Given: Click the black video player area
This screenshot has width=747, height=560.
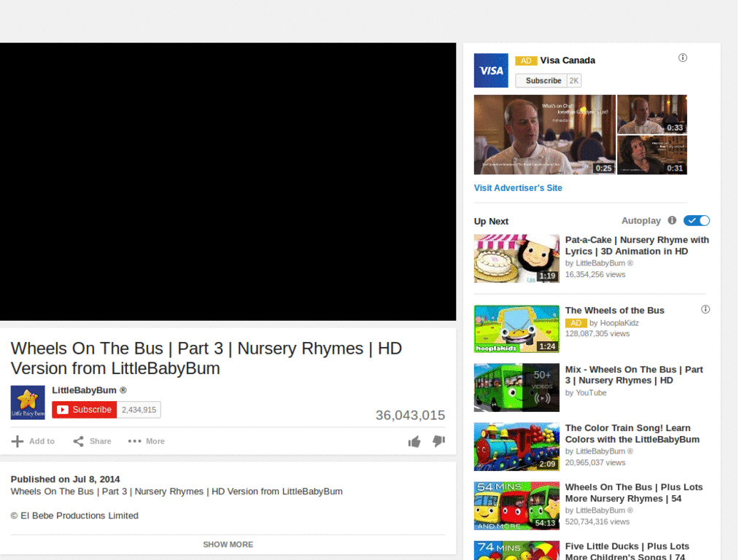Looking at the screenshot, I should pyautogui.click(x=228, y=182).
